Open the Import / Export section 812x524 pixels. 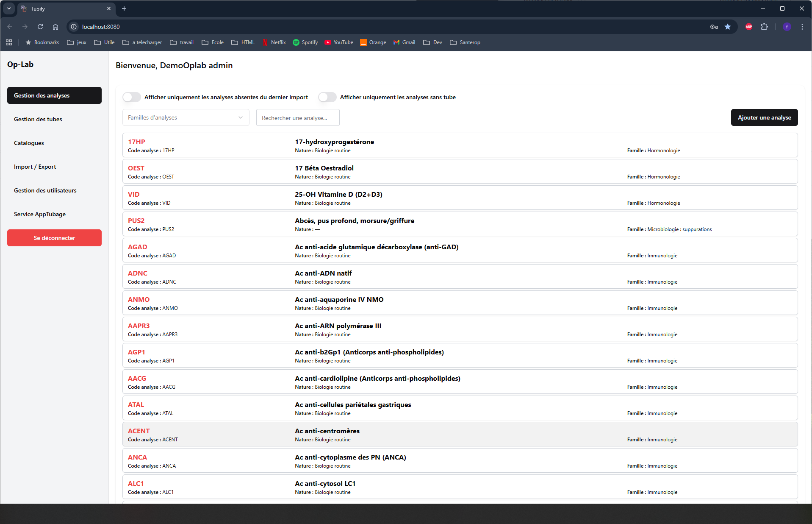pyautogui.click(x=35, y=167)
